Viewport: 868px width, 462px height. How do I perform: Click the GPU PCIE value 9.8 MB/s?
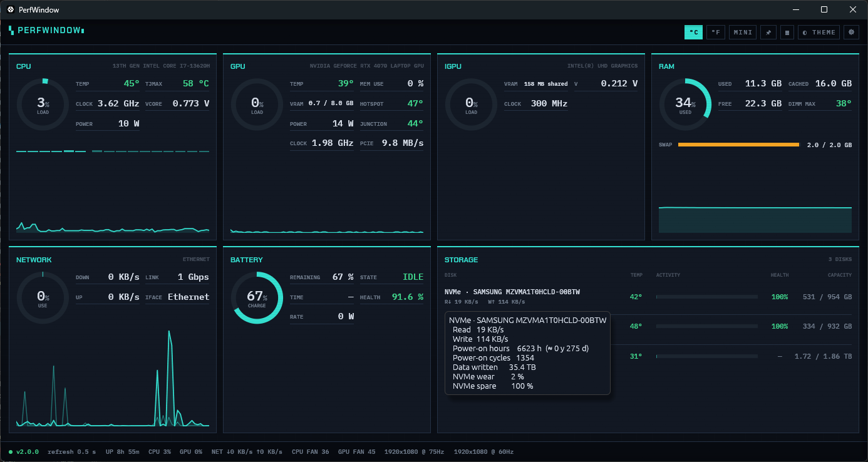(x=403, y=143)
